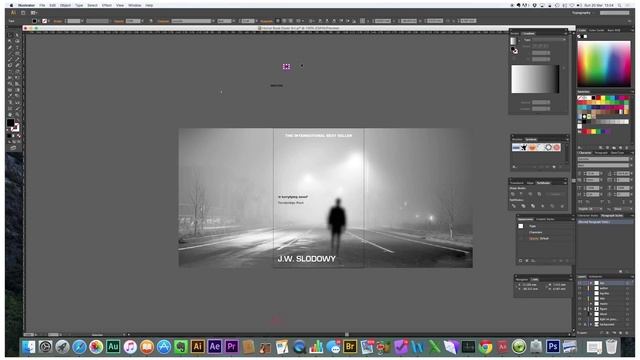Viewport: 640px width, 360px height.
Task: Toggle visibility of the background layer
Action: pos(580,324)
